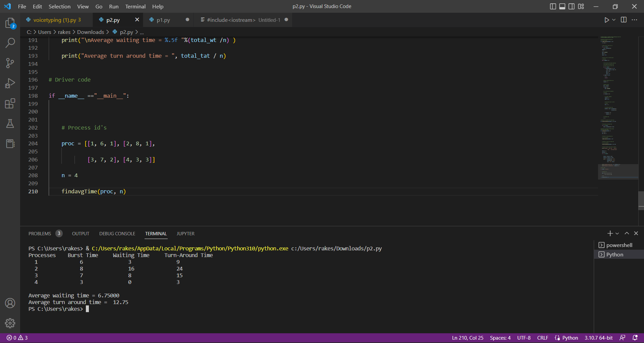Viewport: 644px width, 343px height.
Task: Change the CRLF line ending setting
Action: tap(542, 338)
